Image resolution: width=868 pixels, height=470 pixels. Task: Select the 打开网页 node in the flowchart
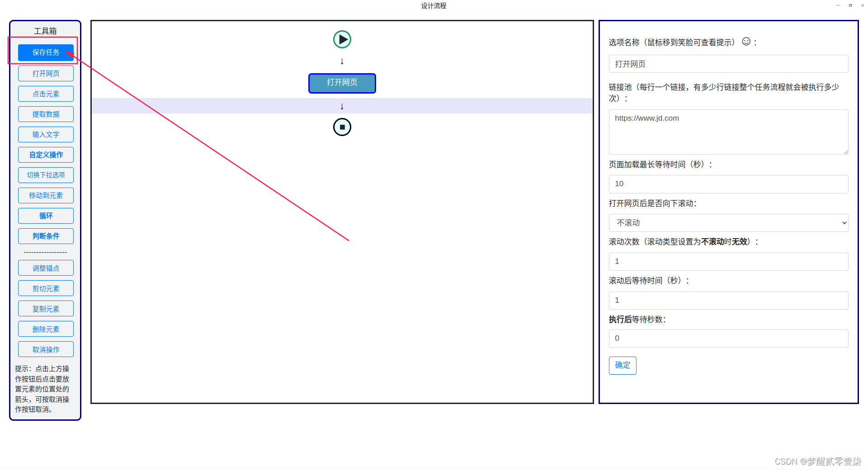tap(342, 83)
